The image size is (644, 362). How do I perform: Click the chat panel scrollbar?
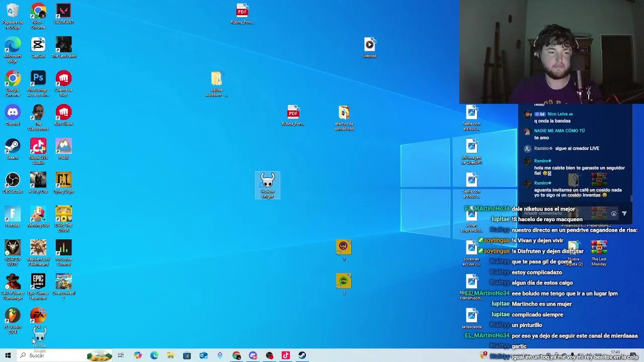click(x=631, y=199)
